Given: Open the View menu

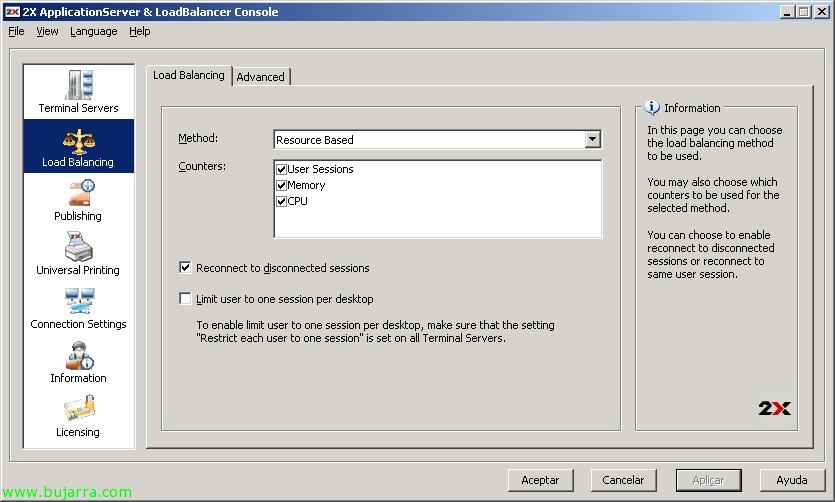Looking at the screenshot, I should point(47,31).
